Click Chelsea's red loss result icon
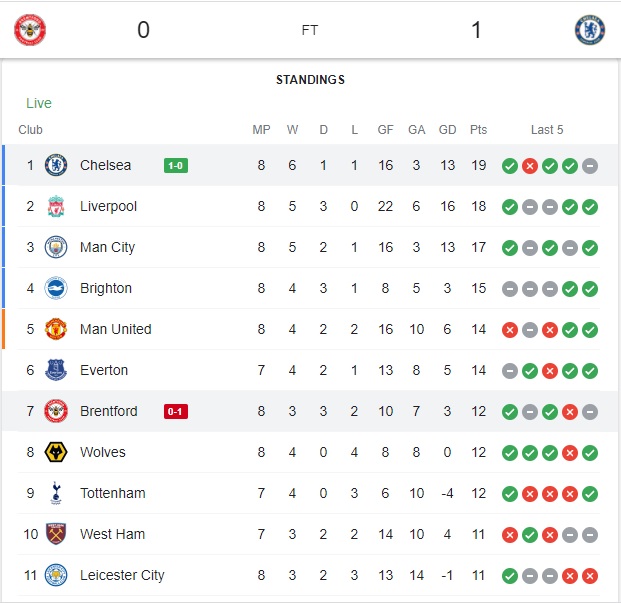Viewport: 621px width, 603px height. [x=530, y=166]
